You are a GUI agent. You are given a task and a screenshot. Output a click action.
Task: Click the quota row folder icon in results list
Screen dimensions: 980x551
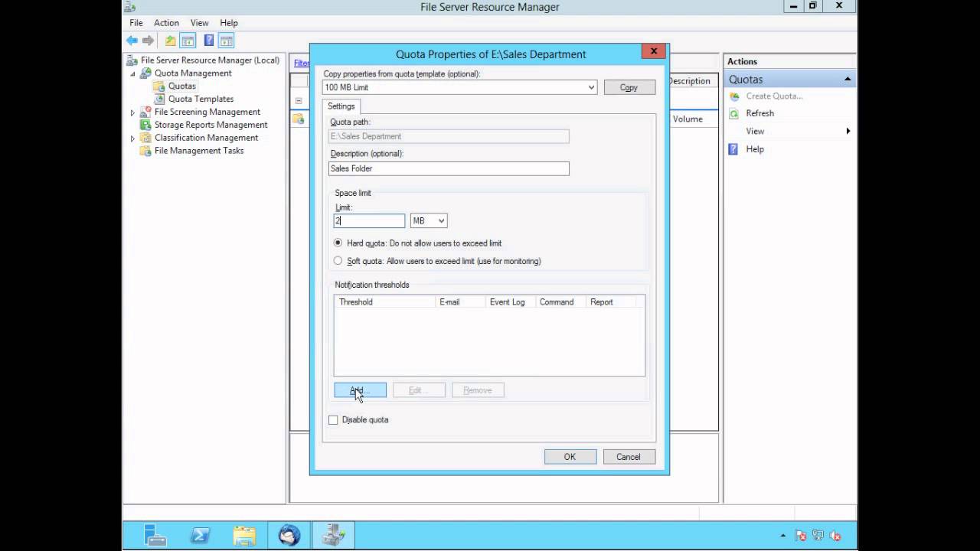[299, 119]
